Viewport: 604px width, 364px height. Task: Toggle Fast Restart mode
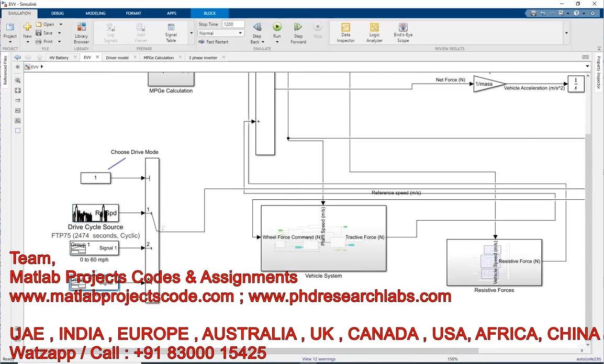pos(214,42)
